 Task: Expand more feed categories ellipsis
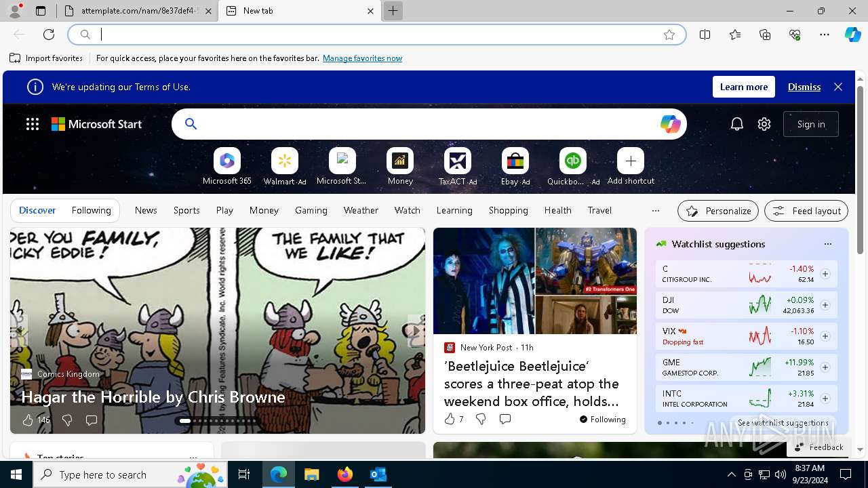point(655,211)
